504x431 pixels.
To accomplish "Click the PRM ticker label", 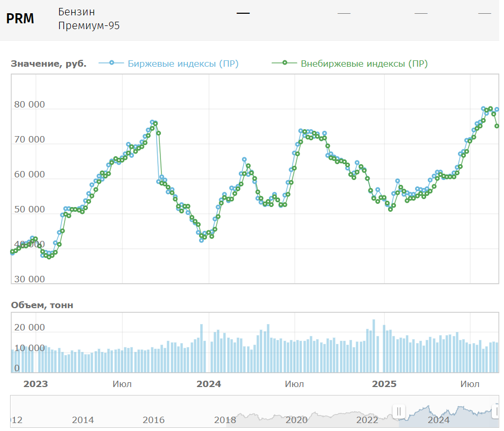I will [20, 19].
